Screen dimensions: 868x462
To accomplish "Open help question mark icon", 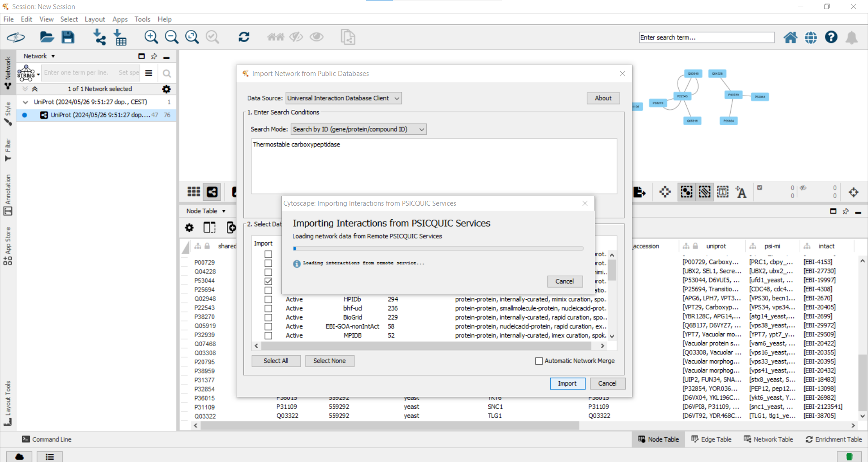I will pos(831,37).
